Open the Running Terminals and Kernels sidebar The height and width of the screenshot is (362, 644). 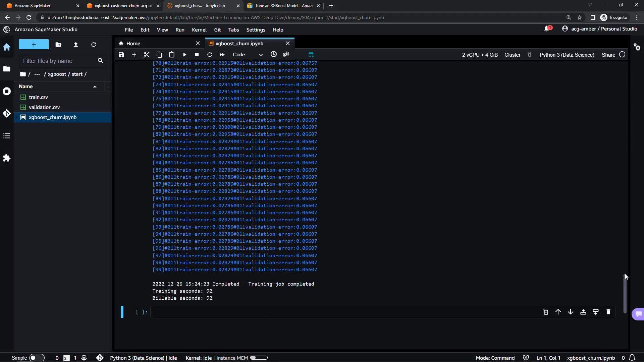7,91
